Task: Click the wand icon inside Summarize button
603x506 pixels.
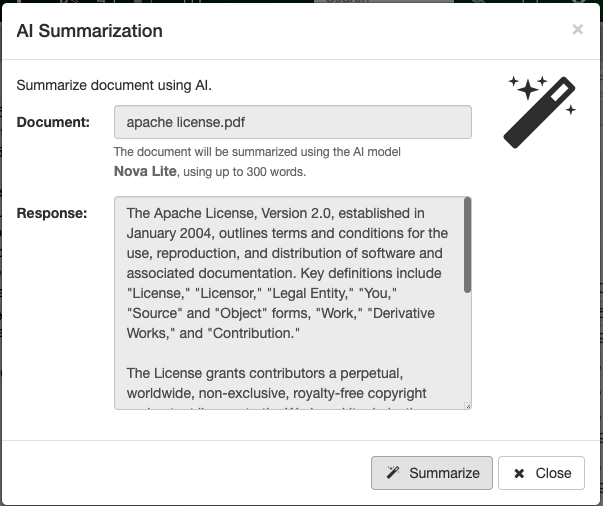Action: (x=394, y=473)
